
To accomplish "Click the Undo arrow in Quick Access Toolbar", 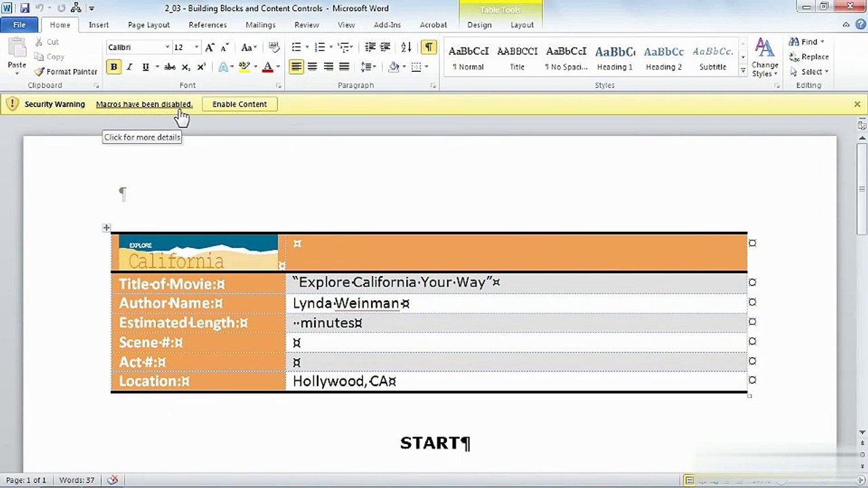I will (x=39, y=8).
